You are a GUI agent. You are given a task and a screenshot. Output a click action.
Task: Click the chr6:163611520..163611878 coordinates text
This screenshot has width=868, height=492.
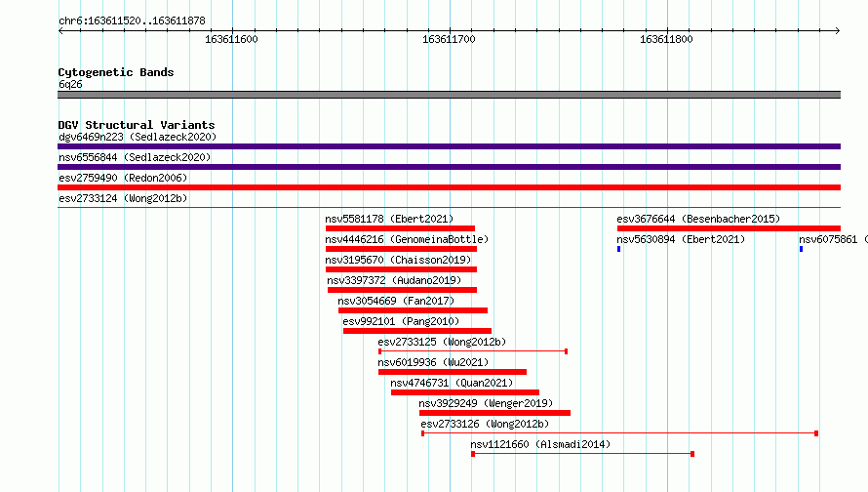coord(132,20)
